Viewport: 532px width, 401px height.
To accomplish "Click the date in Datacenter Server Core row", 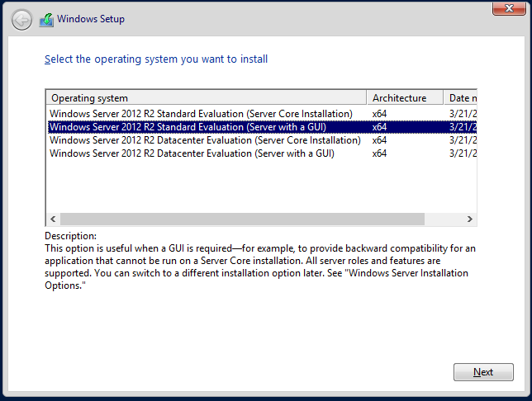I will click(463, 140).
